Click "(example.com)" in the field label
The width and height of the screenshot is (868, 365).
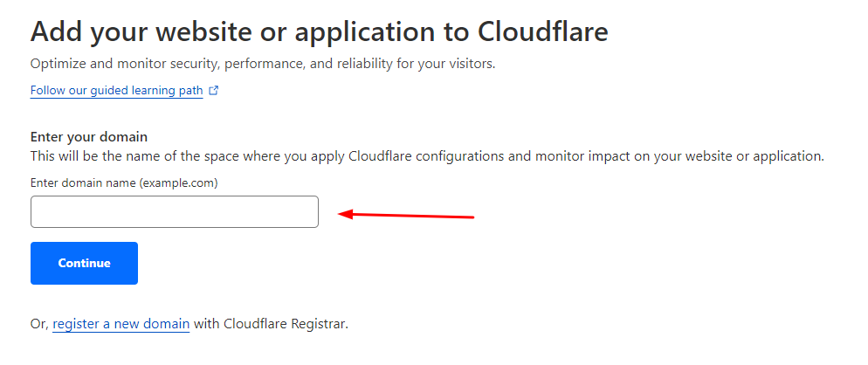pyautogui.click(x=177, y=183)
